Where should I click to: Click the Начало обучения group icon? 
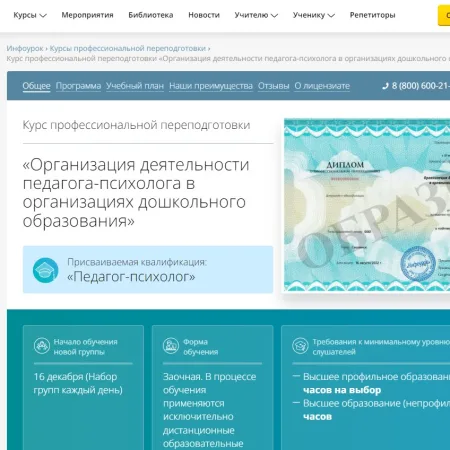click(x=42, y=346)
